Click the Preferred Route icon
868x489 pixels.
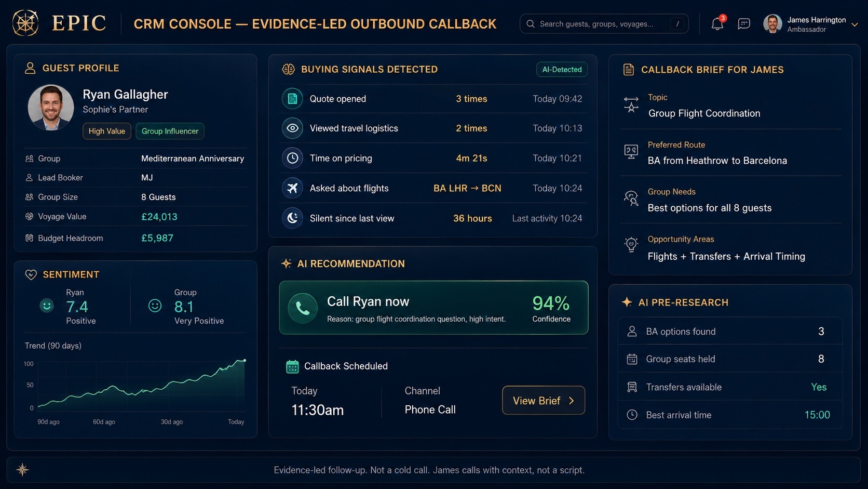[631, 152]
